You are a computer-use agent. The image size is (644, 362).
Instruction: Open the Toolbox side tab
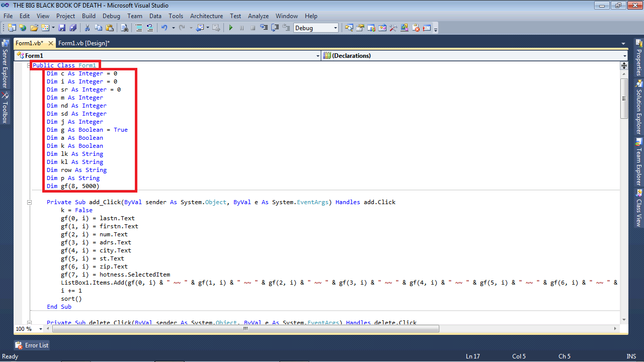pyautogui.click(x=5, y=108)
